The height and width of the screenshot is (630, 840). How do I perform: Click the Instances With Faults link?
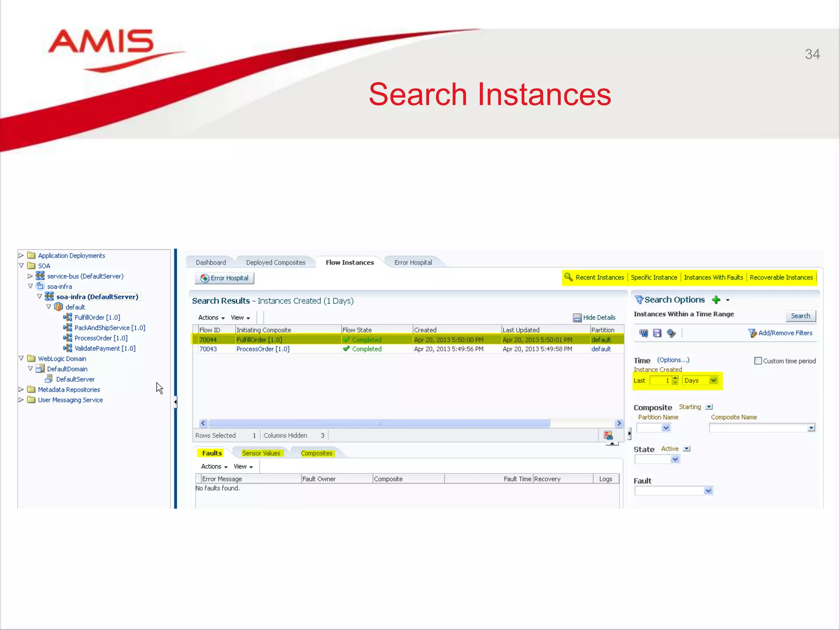coord(713,277)
